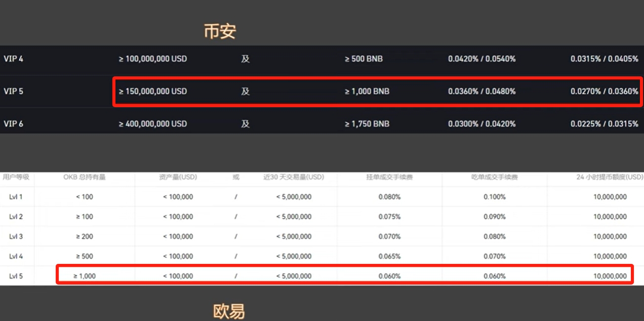Image resolution: width=644 pixels, height=321 pixels.
Task: Click the "资产量(USD)" column header
Action: click(178, 177)
